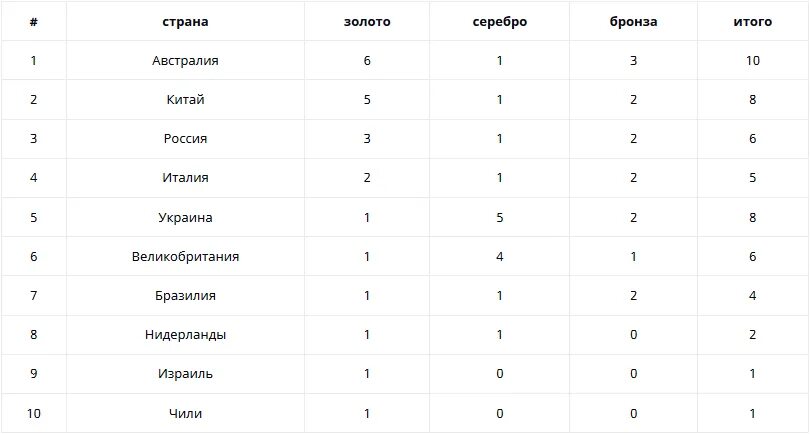
Task: Click the 'золото' column header
Action: (367, 22)
